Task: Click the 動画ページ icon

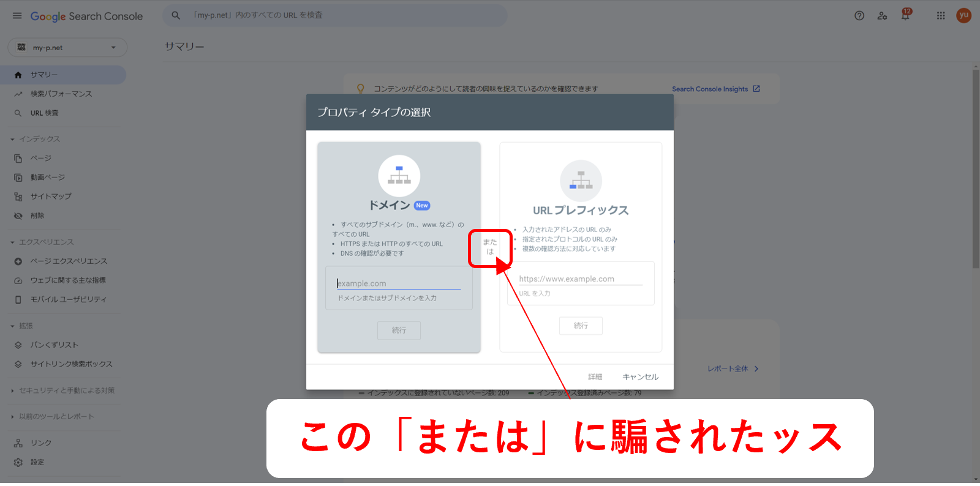Action: 18,178
